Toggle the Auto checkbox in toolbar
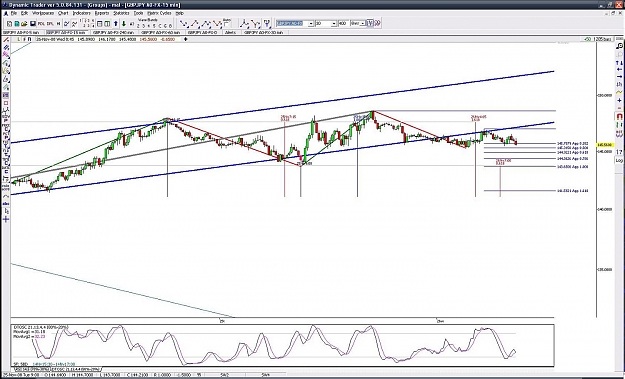 227,24
